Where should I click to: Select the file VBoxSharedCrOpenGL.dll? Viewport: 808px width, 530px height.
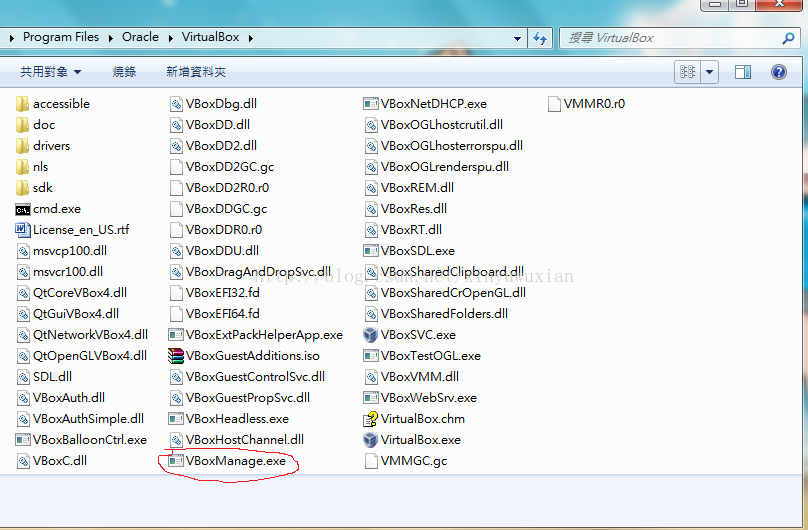click(446, 293)
